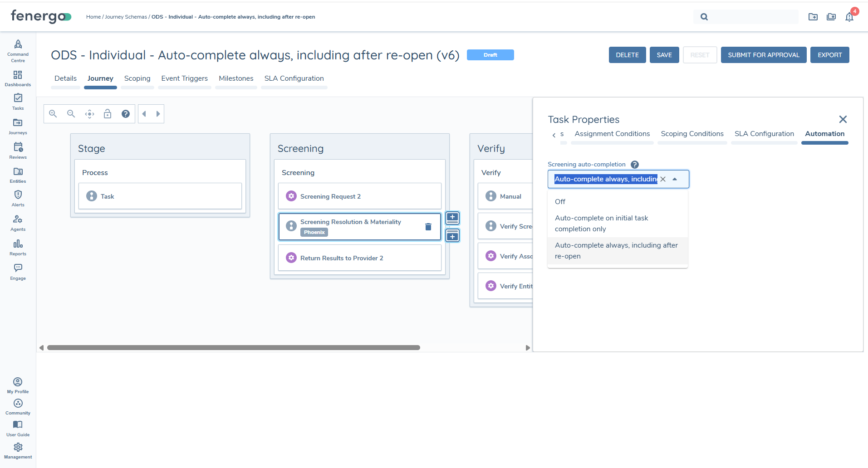Click the Phoenix tag label
Viewport: 868px width, 468px height.
(314, 232)
